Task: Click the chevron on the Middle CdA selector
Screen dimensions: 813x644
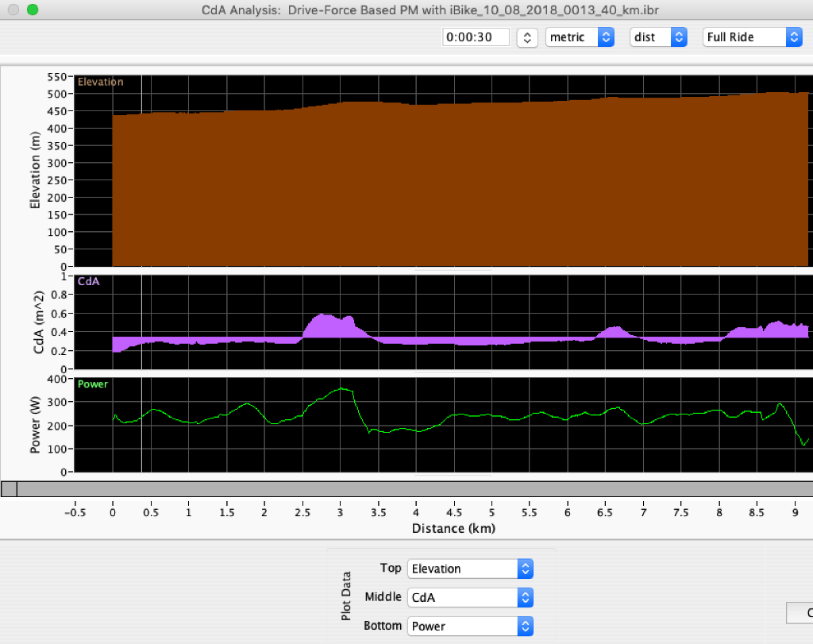Action: (x=524, y=597)
